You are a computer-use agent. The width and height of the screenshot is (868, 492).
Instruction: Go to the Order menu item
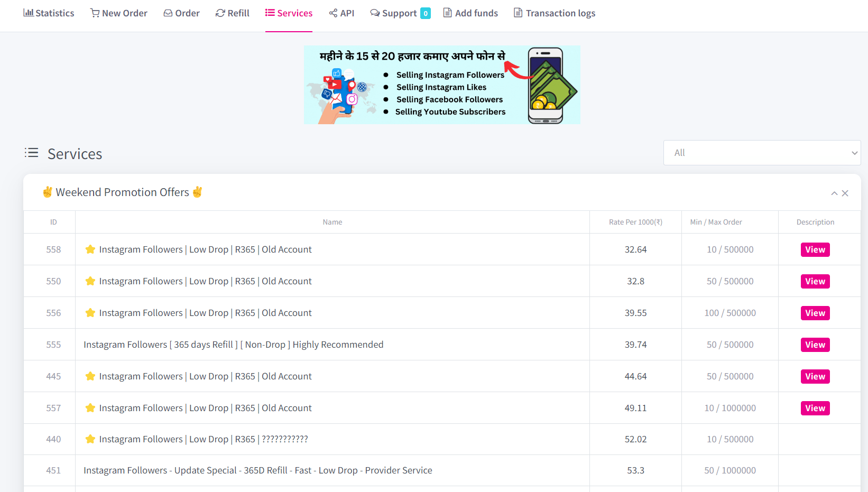[x=181, y=13]
